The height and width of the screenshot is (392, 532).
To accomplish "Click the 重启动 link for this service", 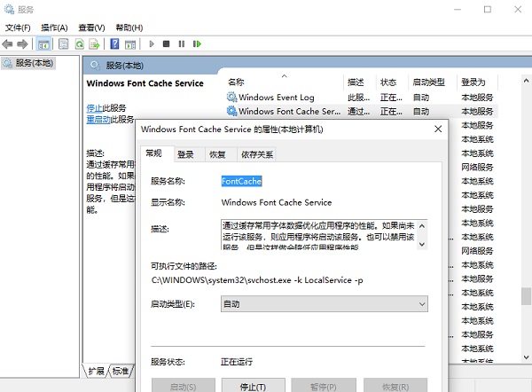I will coord(98,120).
